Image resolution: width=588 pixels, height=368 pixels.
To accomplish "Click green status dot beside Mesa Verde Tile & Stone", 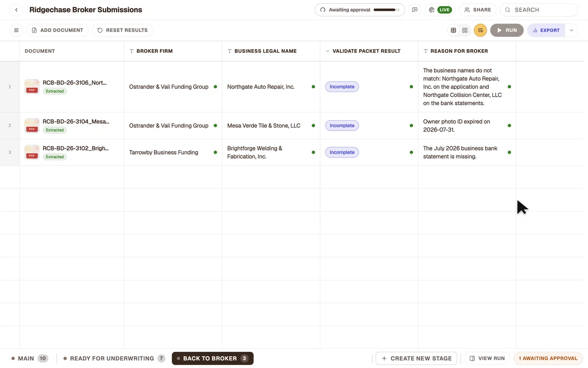I will point(313,126).
